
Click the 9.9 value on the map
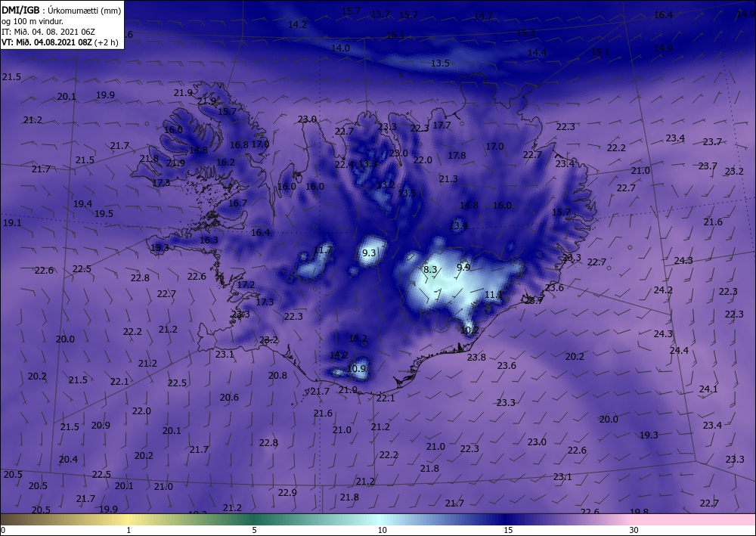point(463,267)
